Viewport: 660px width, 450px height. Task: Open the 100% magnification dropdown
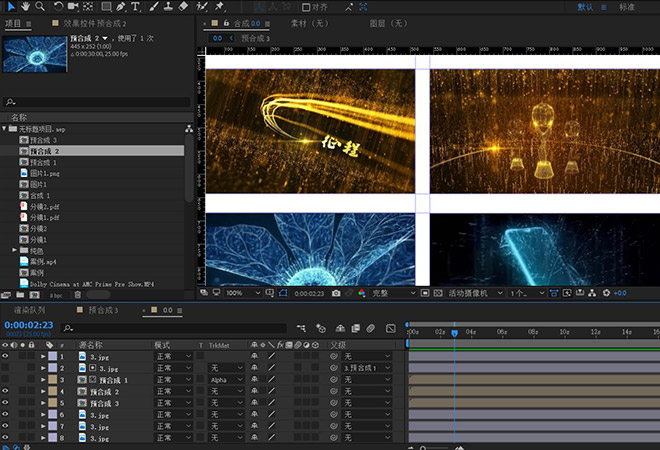(x=238, y=293)
